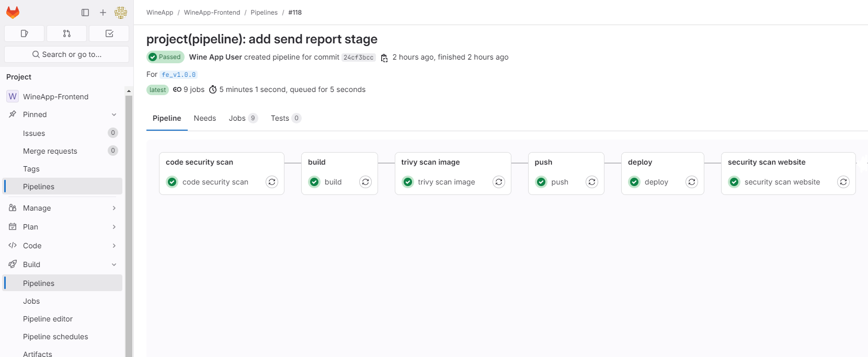Rerun the deploy job
This screenshot has height=357, width=868.
(x=692, y=182)
